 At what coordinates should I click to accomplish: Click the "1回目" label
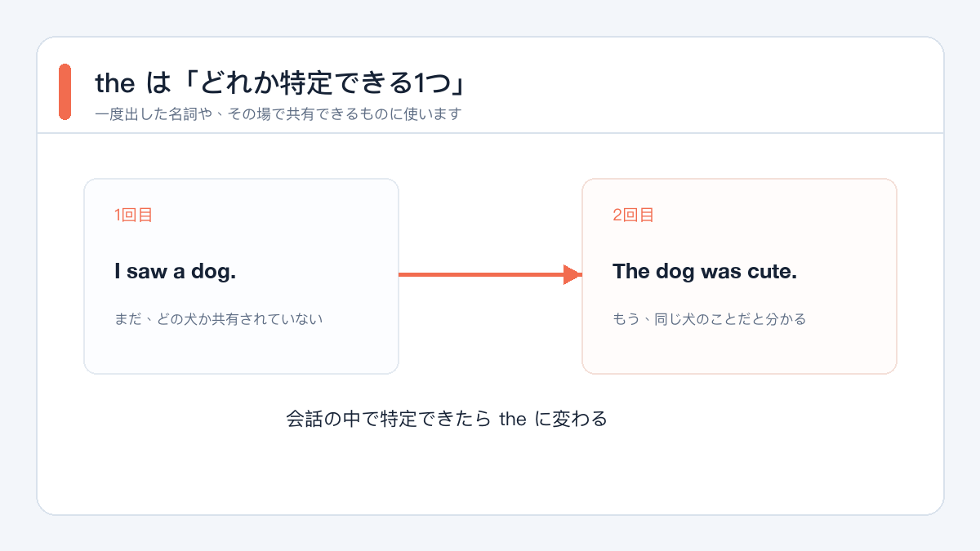pos(133,216)
